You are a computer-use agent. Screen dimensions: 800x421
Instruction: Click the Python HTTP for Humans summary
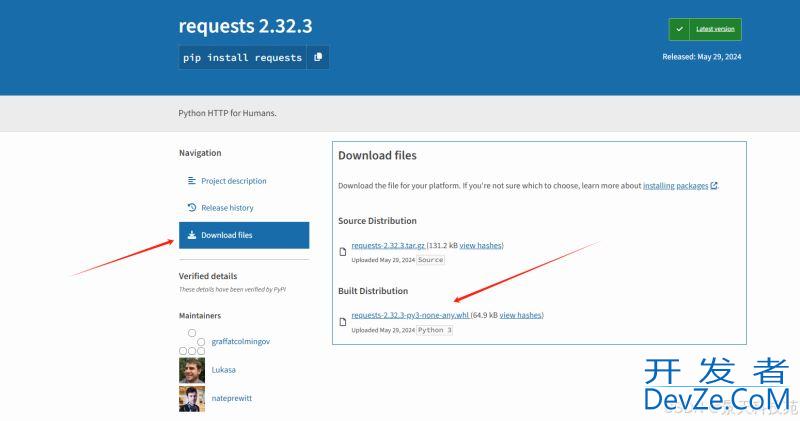(227, 113)
